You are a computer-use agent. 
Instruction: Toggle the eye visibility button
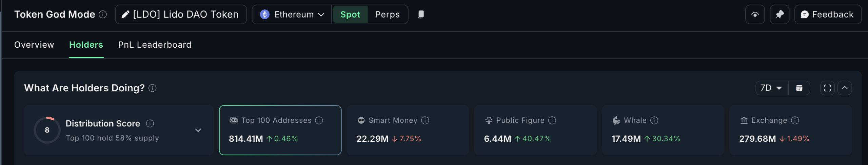(x=755, y=15)
